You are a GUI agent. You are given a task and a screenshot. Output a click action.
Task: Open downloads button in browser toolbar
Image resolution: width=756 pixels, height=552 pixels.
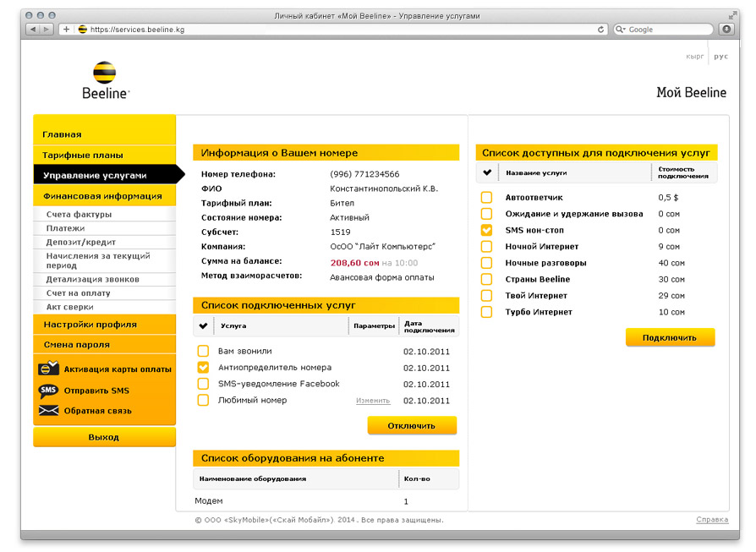[x=726, y=30]
